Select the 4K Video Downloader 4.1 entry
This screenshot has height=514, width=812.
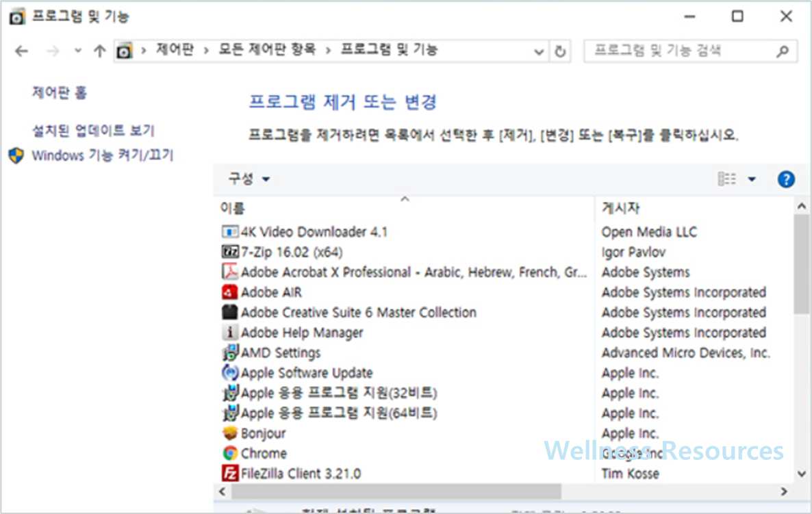pos(314,231)
